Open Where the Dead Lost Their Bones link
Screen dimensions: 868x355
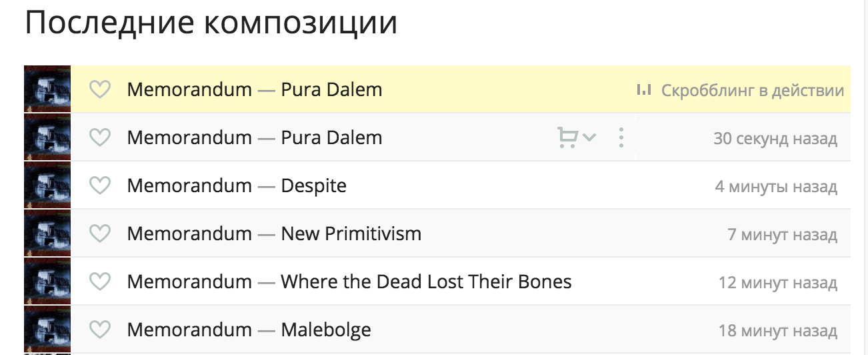coord(427,282)
